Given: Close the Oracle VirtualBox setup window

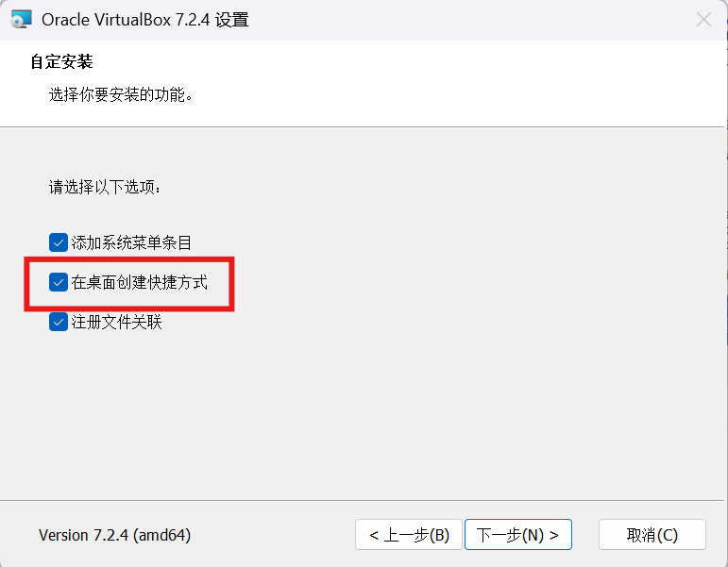Looking at the screenshot, I should tap(703, 20).
